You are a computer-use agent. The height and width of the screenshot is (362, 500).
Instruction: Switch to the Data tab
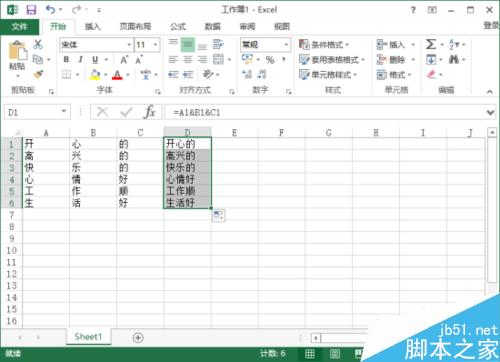[213, 26]
